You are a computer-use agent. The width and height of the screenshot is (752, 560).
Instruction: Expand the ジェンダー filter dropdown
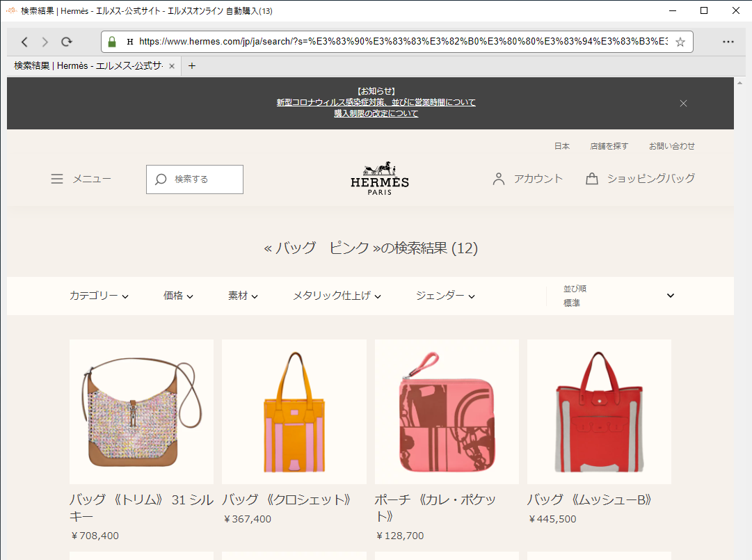point(445,296)
